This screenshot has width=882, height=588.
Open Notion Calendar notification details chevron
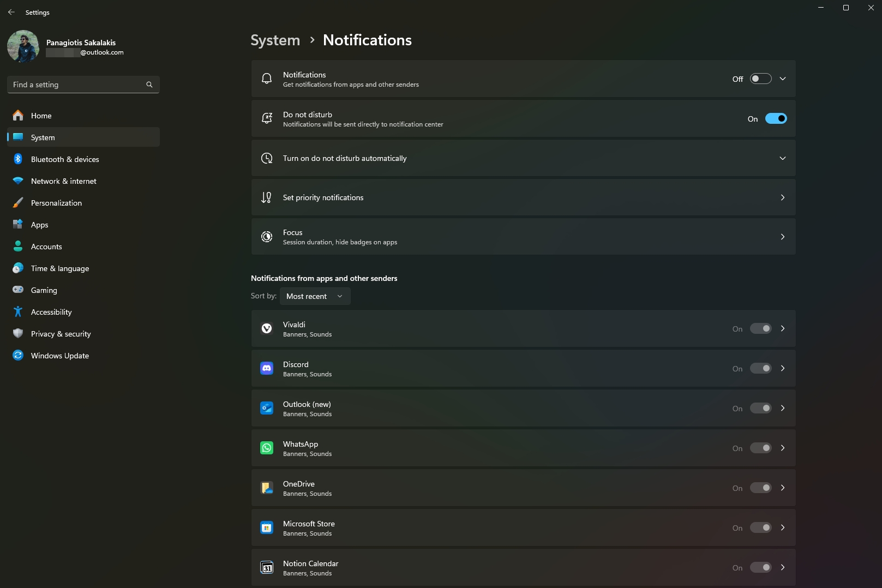783,567
